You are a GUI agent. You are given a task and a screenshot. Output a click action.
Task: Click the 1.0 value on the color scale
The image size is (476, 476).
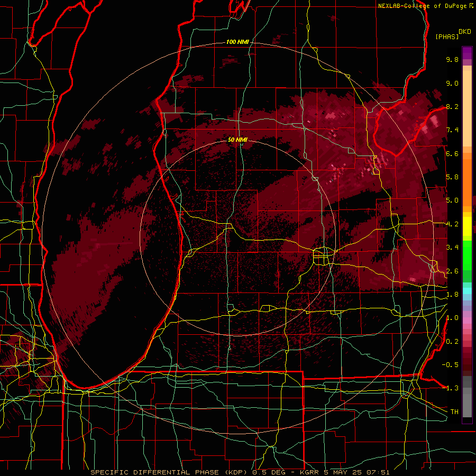pyautogui.click(x=452, y=318)
